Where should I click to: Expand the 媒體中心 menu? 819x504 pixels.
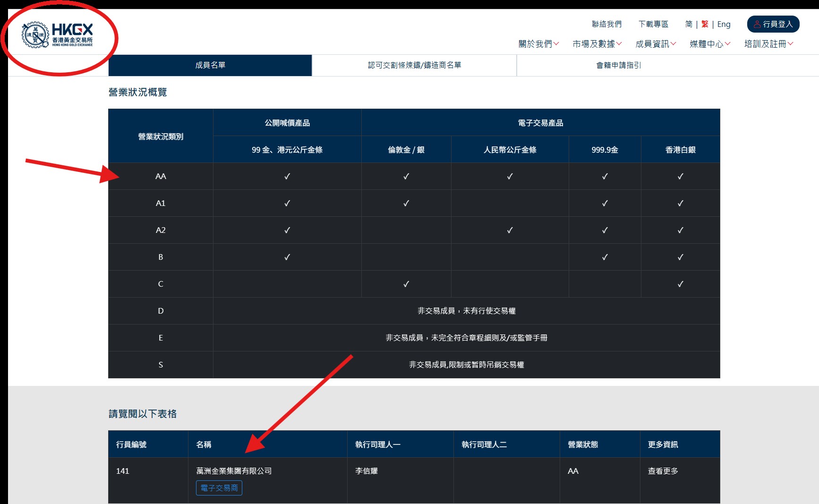(710, 44)
